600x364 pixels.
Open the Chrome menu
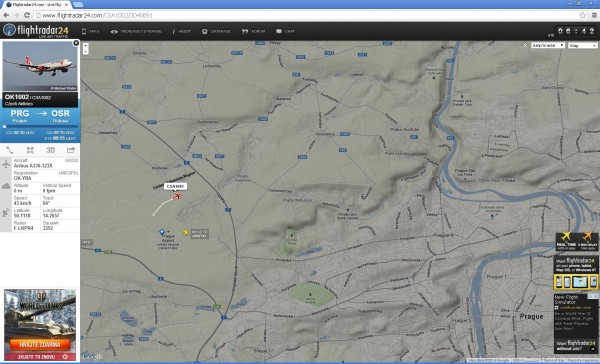pyautogui.click(x=594, y=15)
